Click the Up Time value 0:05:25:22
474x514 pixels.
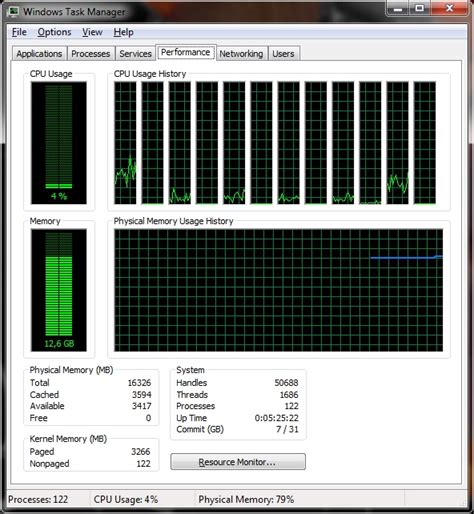pyautogui.click(x=277, y=418)
